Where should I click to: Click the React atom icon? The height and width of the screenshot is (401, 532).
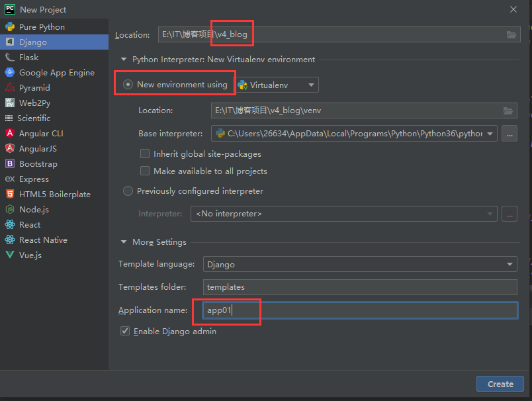click(10, 224)
